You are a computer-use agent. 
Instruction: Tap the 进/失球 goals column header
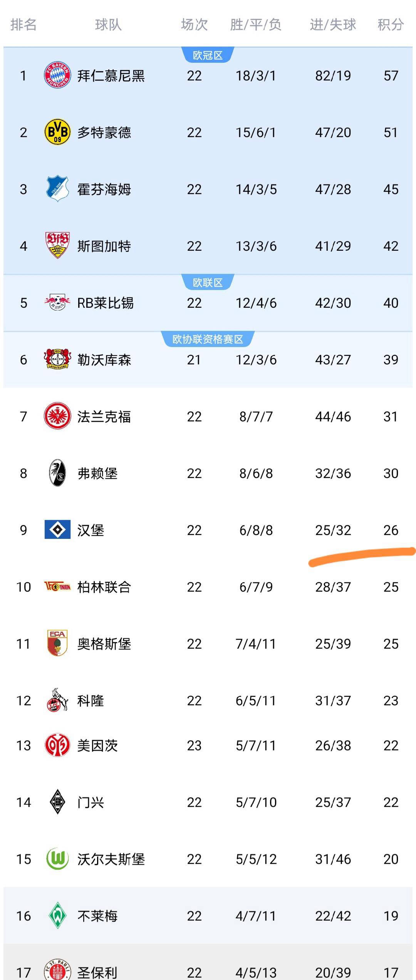(333, 25)
